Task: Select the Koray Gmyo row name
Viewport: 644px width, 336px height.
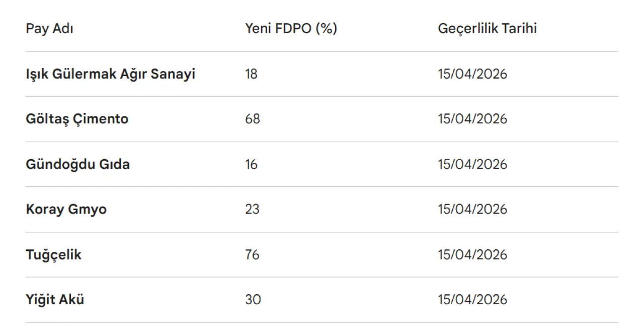Action: pos(66,209)
